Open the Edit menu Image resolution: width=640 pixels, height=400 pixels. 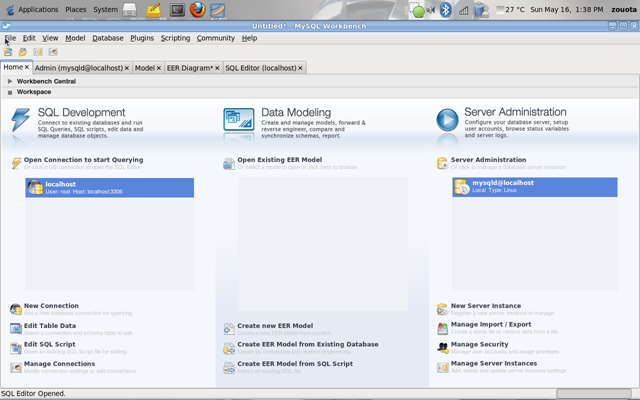coord(29,38)
